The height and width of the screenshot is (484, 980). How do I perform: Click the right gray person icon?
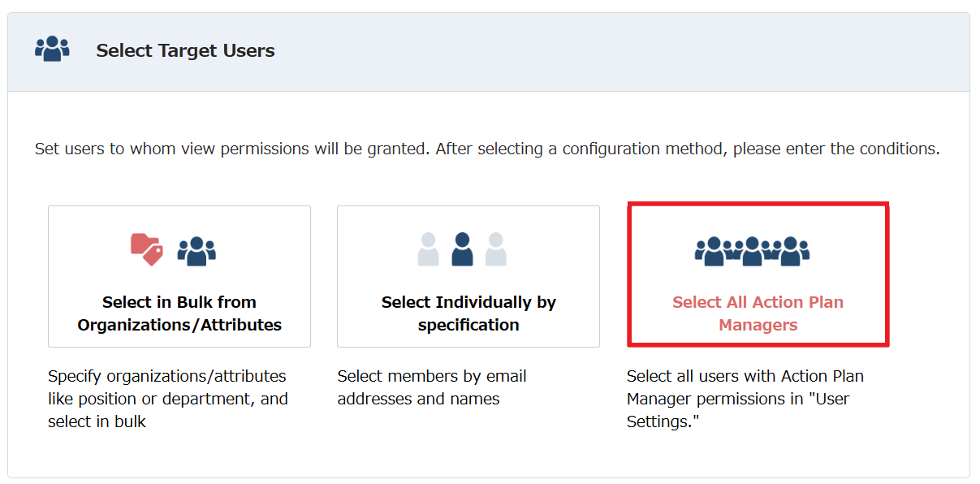pos(496,249)
